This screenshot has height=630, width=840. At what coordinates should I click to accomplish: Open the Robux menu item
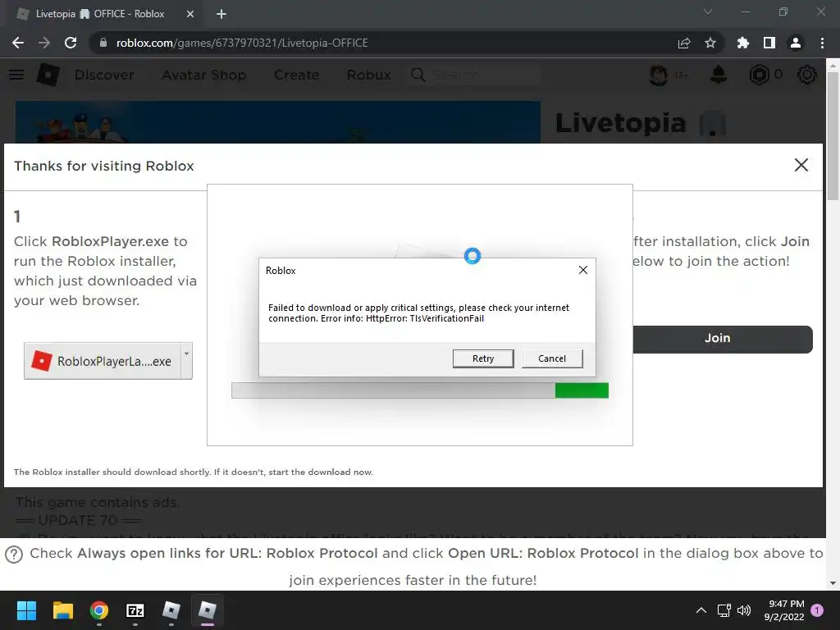point(368,75)
